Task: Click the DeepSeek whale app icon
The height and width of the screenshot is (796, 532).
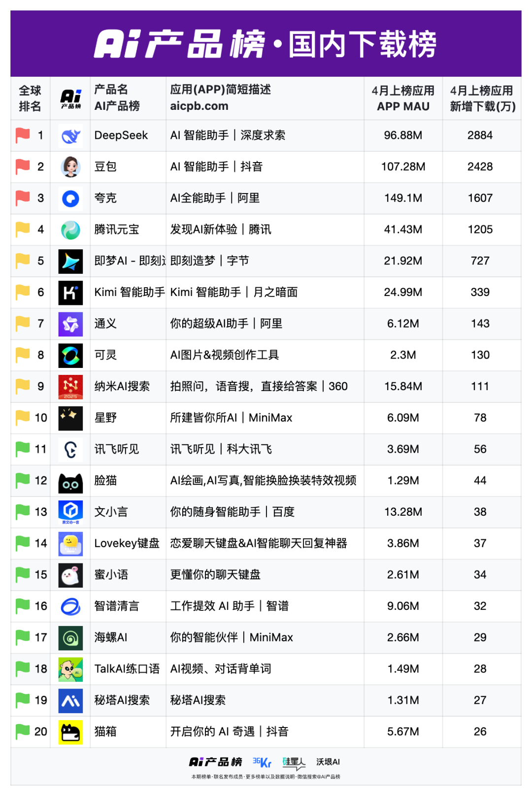Action: [x=70, y=135]
